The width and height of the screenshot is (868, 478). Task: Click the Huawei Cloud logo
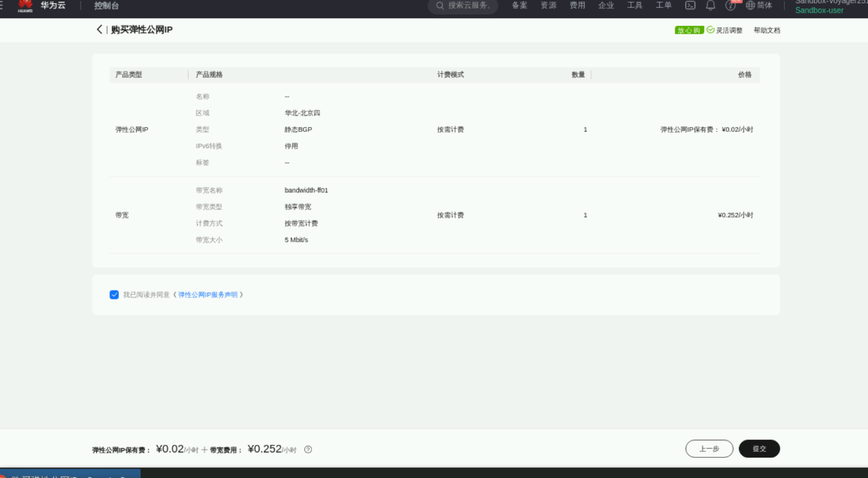25,6
